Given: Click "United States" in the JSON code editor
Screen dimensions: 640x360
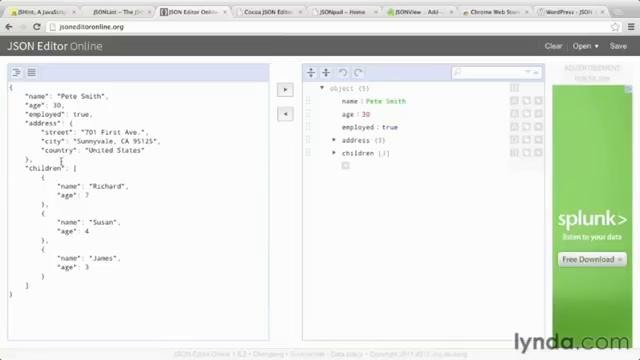Looking at the screenshot, I should click(115, 150).
